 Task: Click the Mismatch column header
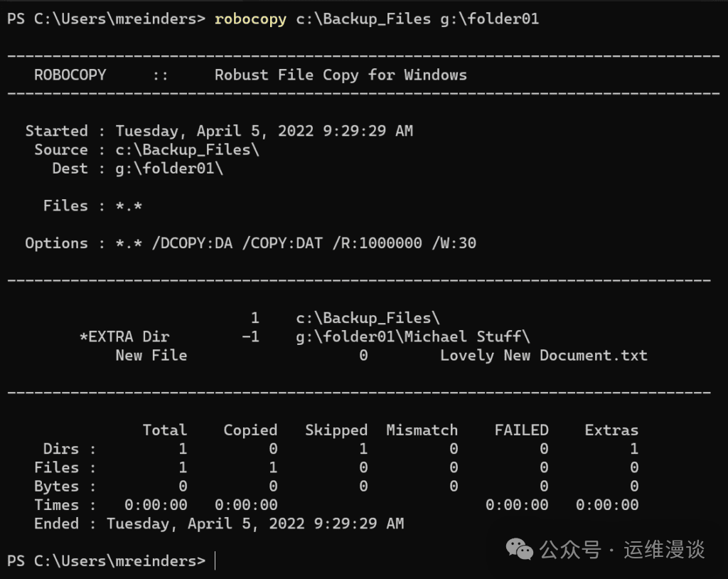pos(422,430)
